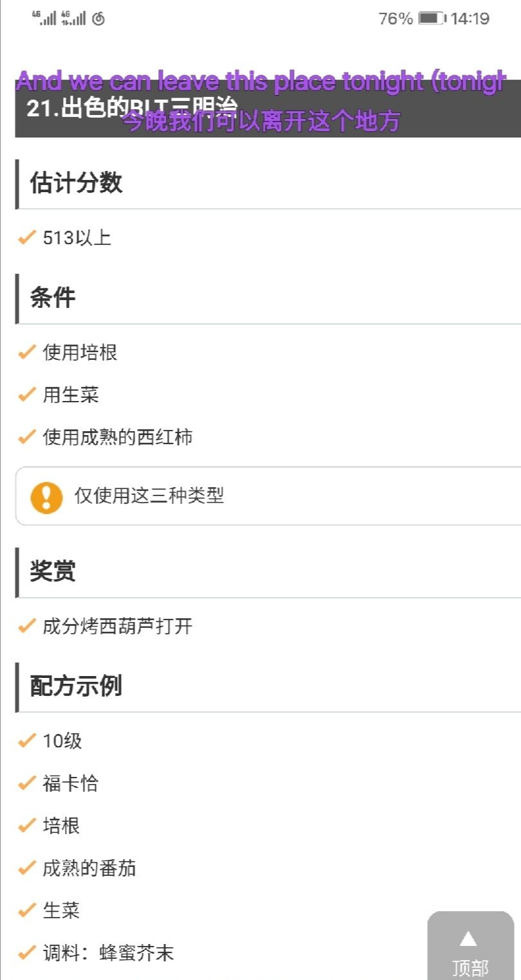The height and width of the screenshot is (980, 521).
Task: Select the 条件 section heading
Action: click(x=53, y=298)
